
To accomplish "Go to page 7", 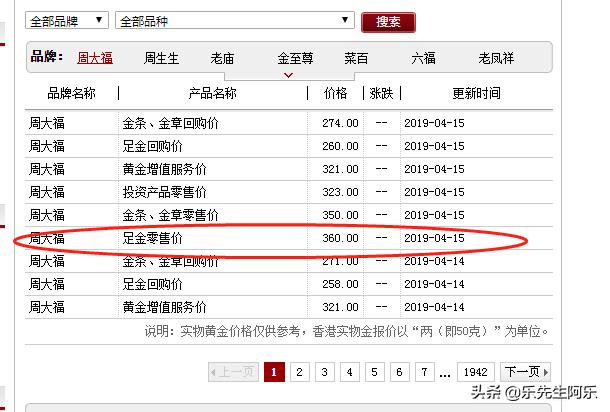I will pyautogui.click(x=424, y=372).
